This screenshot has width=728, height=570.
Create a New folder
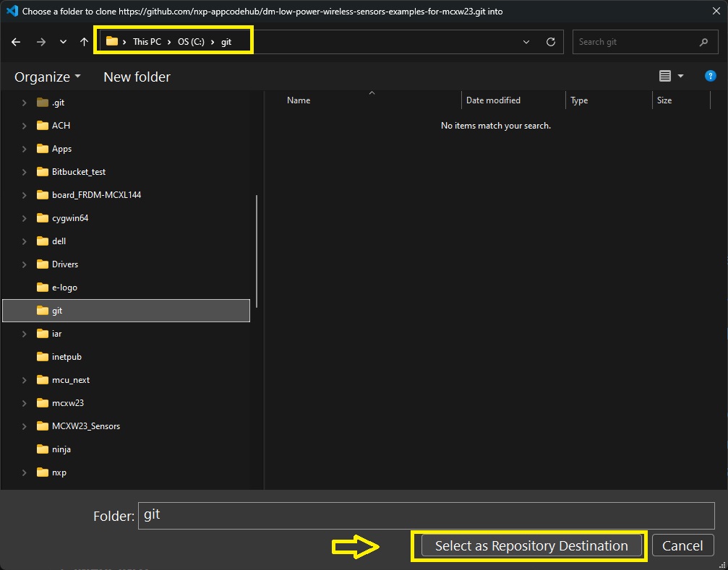[137, 77]
